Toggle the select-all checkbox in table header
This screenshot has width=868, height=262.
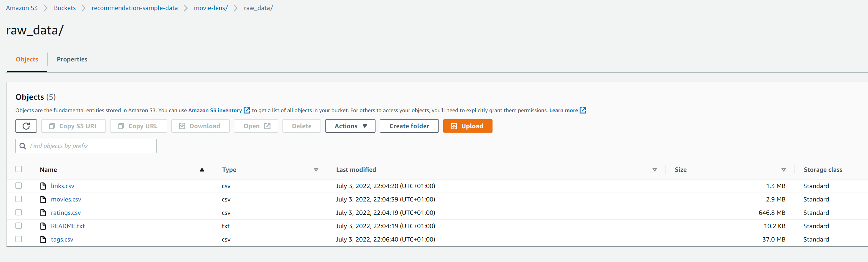(x=18, y=169)
